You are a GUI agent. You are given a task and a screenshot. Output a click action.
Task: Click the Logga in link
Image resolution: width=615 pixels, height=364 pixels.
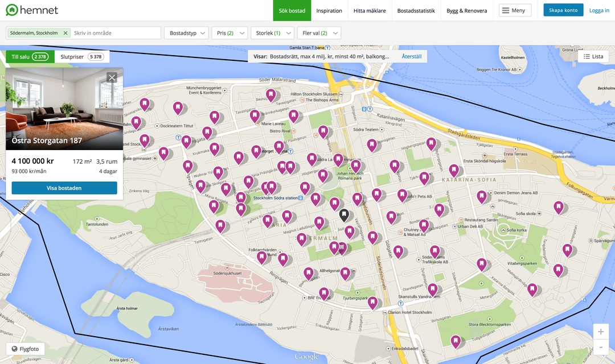click(x=599, y=11)
